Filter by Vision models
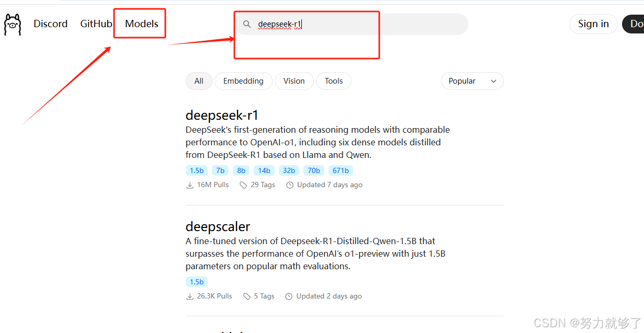 pos(294,81)
